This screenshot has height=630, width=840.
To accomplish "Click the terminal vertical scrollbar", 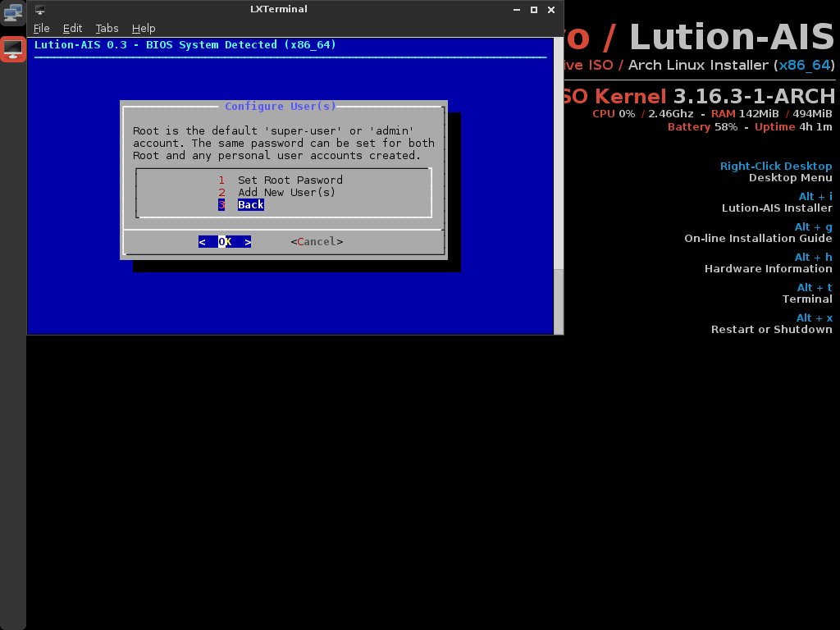I will coord(558,186).
